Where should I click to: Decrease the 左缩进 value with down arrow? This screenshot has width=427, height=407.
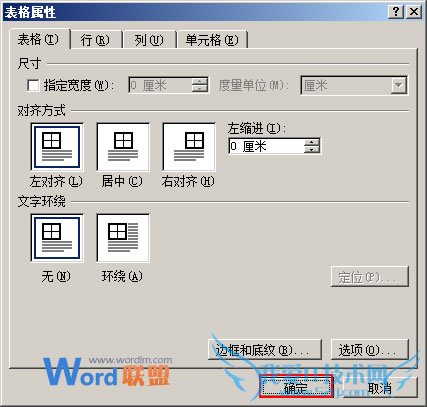click(x=312, y=150)
